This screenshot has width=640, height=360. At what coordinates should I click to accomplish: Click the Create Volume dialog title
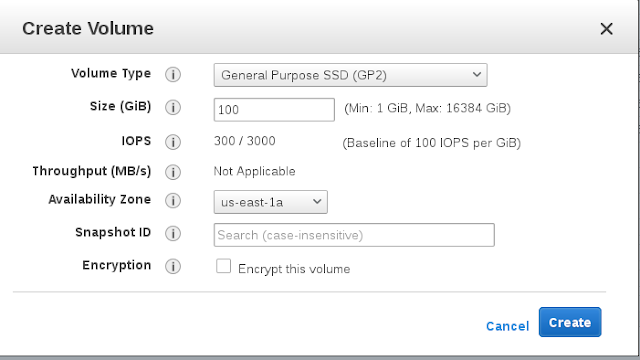[x=88, y=29]
